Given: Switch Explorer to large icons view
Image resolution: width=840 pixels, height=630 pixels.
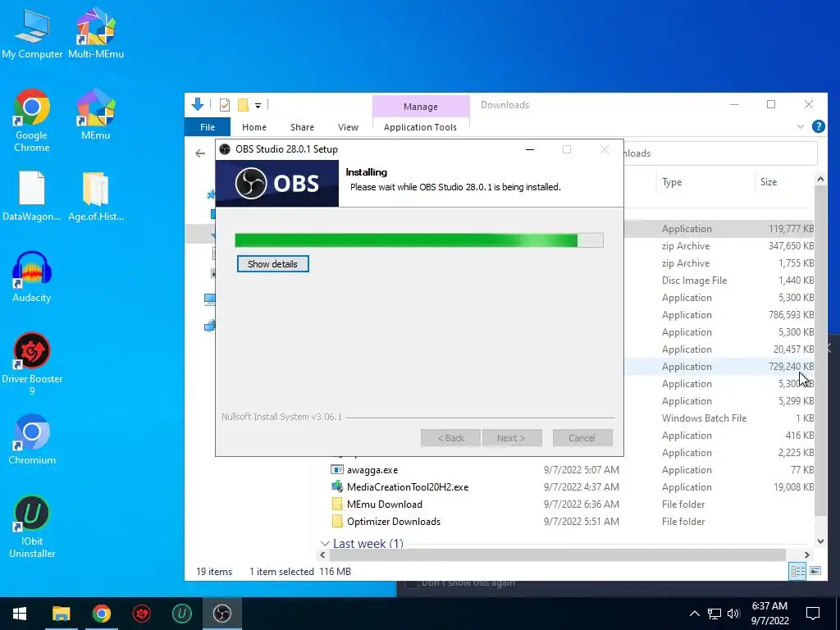Looking at the screenshot, I should [815, 571].
